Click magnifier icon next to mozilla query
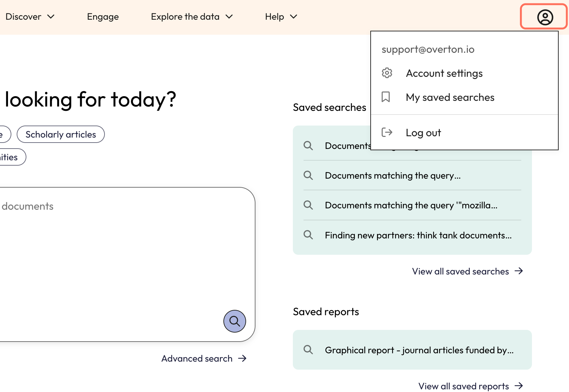The height and width of the screenshot is (392, 569). (x=308, y=205)
